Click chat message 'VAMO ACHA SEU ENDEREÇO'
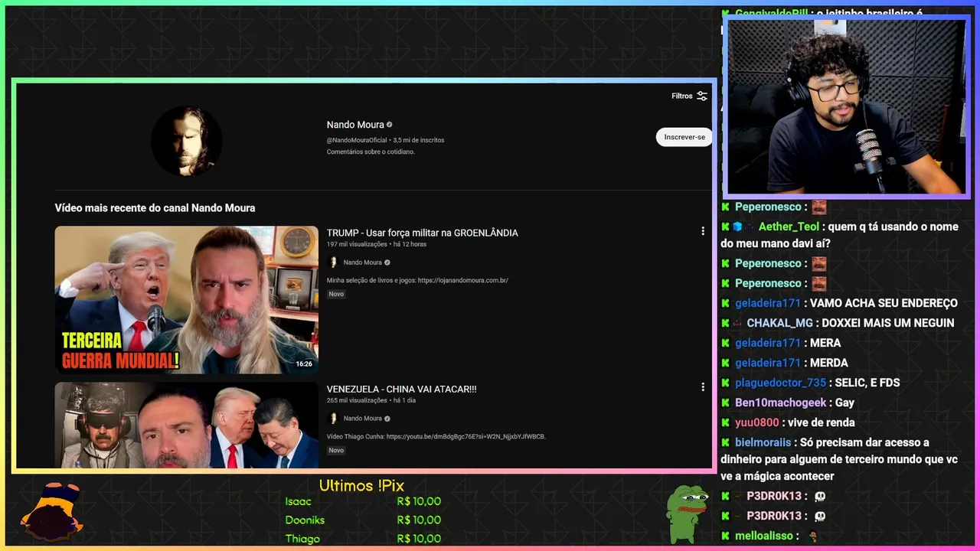 (884, 303)
